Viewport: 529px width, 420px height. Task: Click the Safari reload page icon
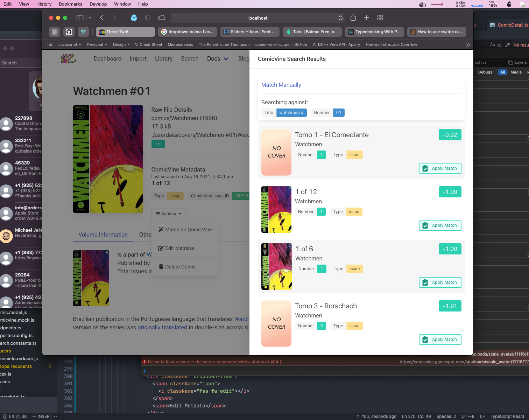(340, 18)
